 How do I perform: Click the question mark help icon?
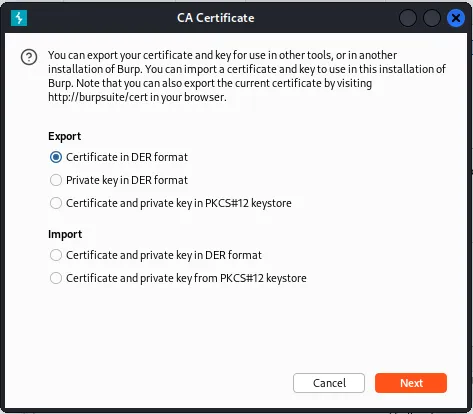tap(29, 57)
